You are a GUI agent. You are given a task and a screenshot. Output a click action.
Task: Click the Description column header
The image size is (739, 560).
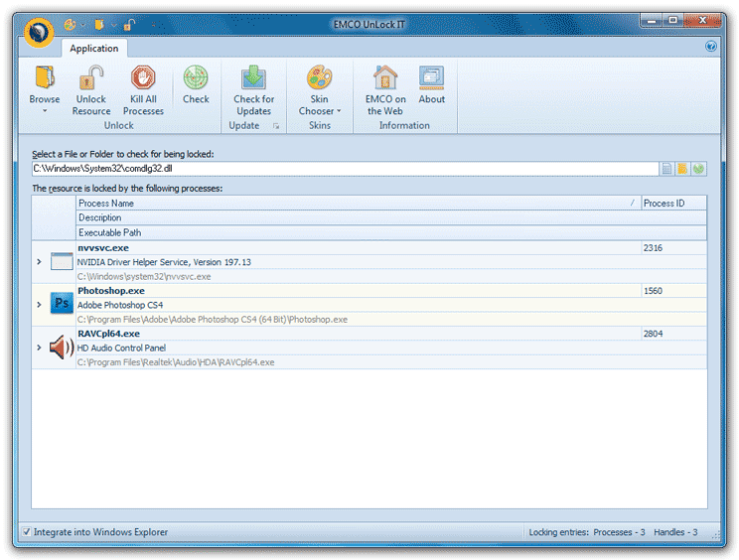coord(391,217)
